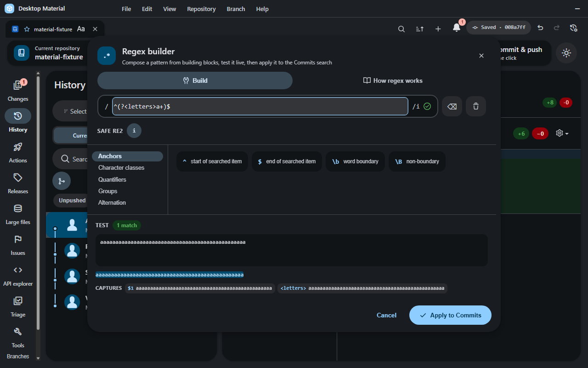Open the Changes sidebar view

[x=18, y=90]
